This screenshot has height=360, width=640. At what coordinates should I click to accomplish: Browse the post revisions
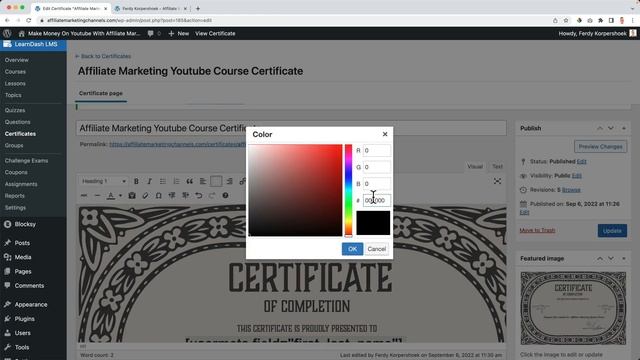click(571, 190)
